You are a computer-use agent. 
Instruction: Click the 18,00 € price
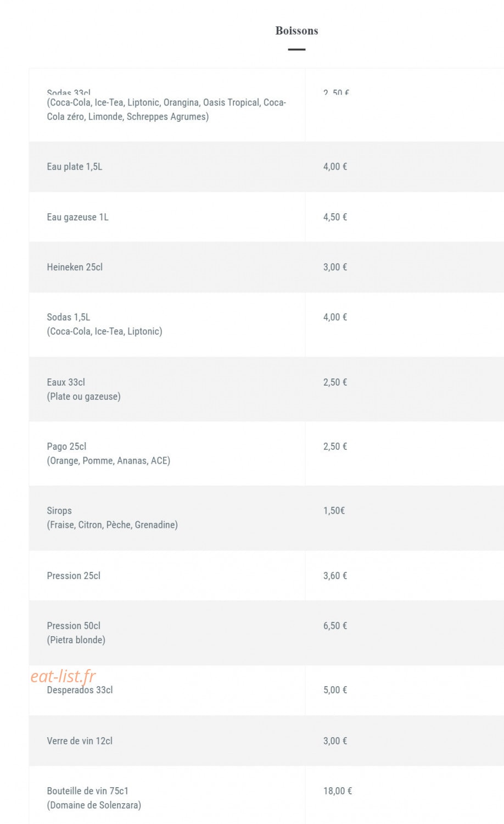click(x=338, y=791)
